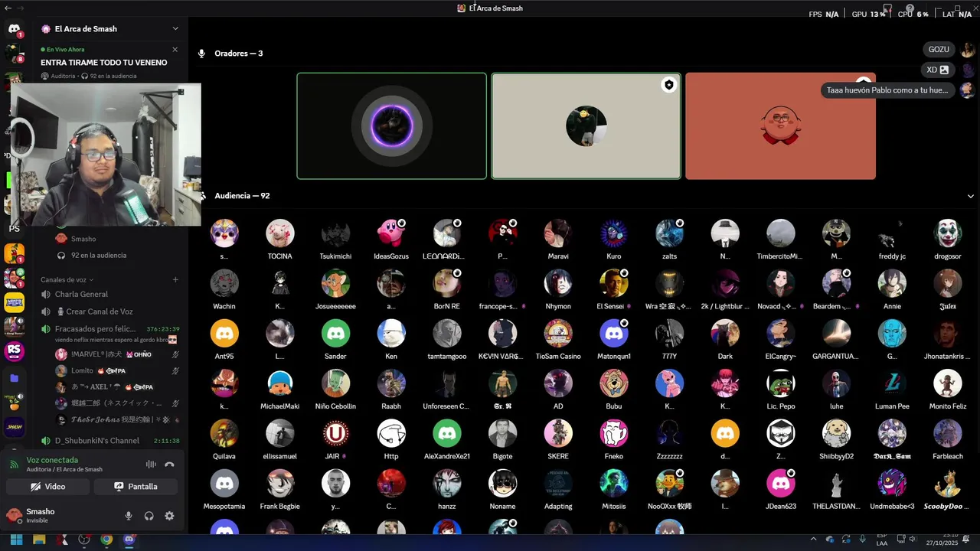Open GOZU chat message bubble
This screenshot has height=551, width=980.
click(x=939, y=49)
